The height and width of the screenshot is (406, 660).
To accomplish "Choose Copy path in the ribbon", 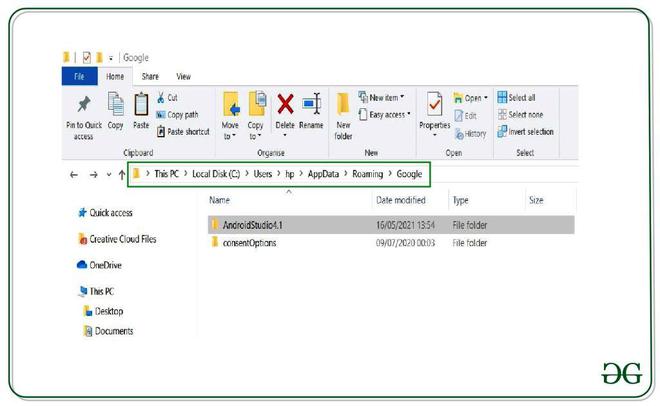I will (x=177, y=114).
